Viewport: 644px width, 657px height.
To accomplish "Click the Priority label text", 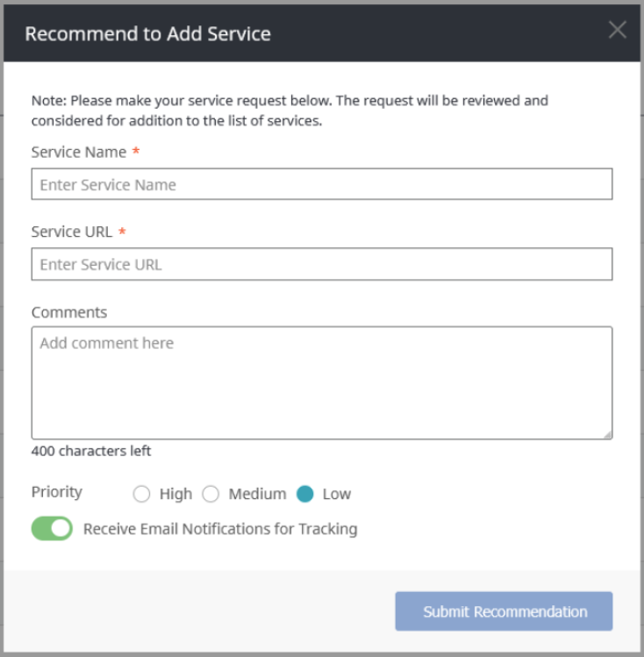I will pyautogui.click(x=57, y=492).
